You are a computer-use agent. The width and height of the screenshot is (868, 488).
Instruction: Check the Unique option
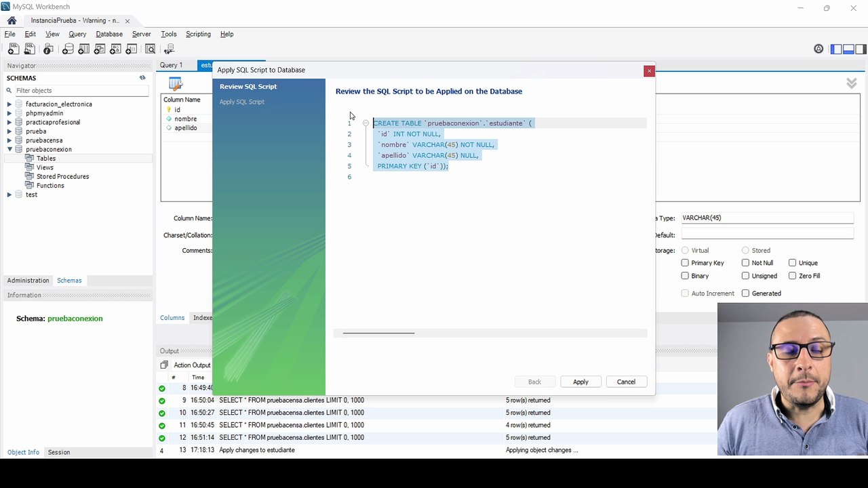792,263
